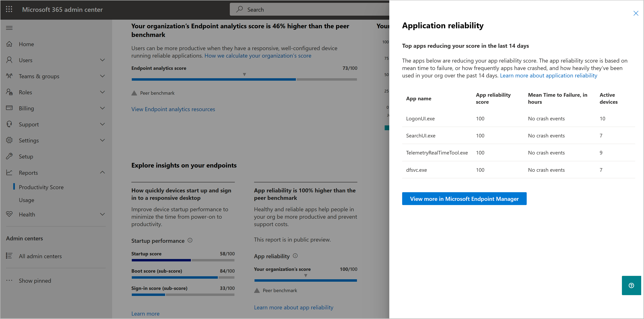Viewport: 644px width, 319px height.
Task: Click the Search input field
Action: pos(310,9)
